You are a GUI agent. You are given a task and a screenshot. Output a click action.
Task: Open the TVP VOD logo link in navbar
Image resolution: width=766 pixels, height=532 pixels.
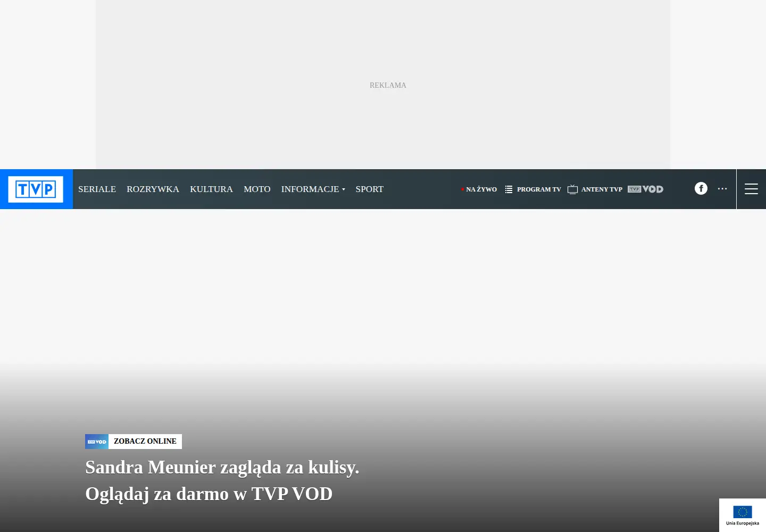click(645, 189)
